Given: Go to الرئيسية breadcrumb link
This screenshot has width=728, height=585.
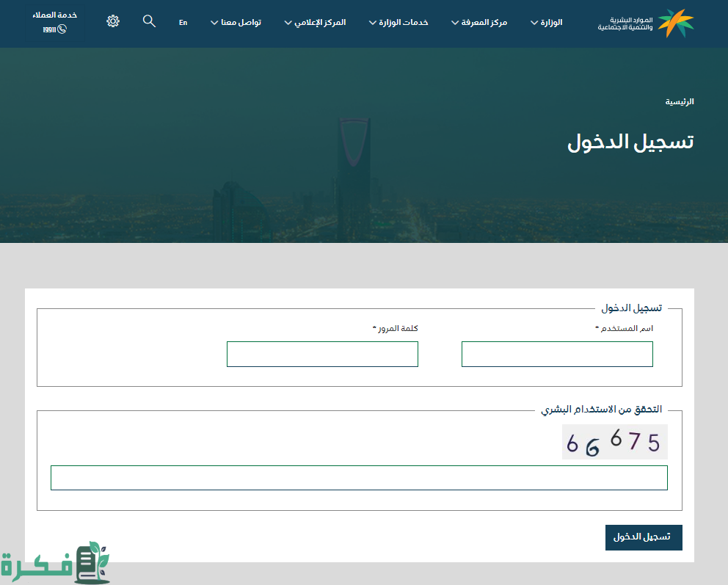Looking at the screenshot, I should pyautogui.click(x=680, y=102).
